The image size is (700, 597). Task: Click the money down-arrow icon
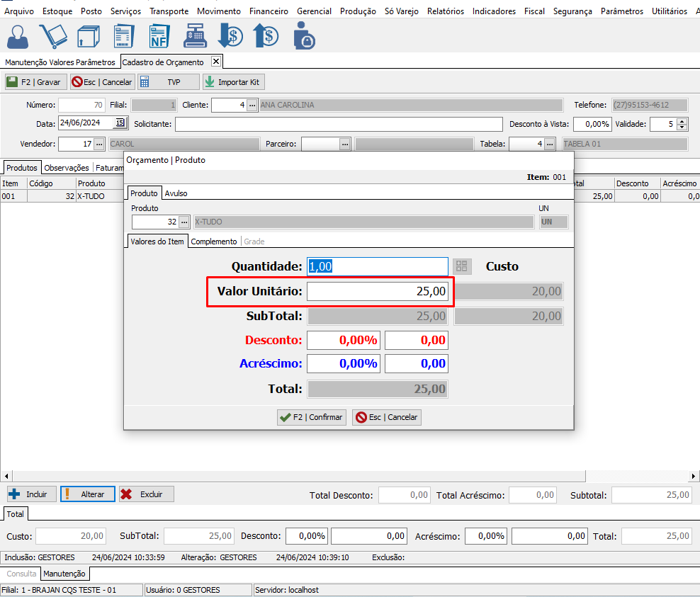pos(230,35)
